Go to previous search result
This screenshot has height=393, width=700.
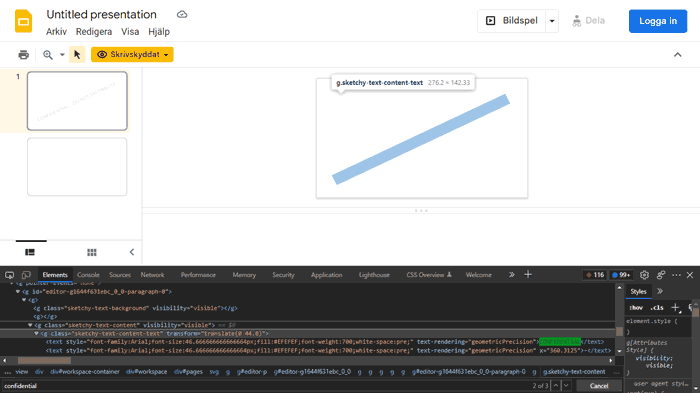click(556, 385)
